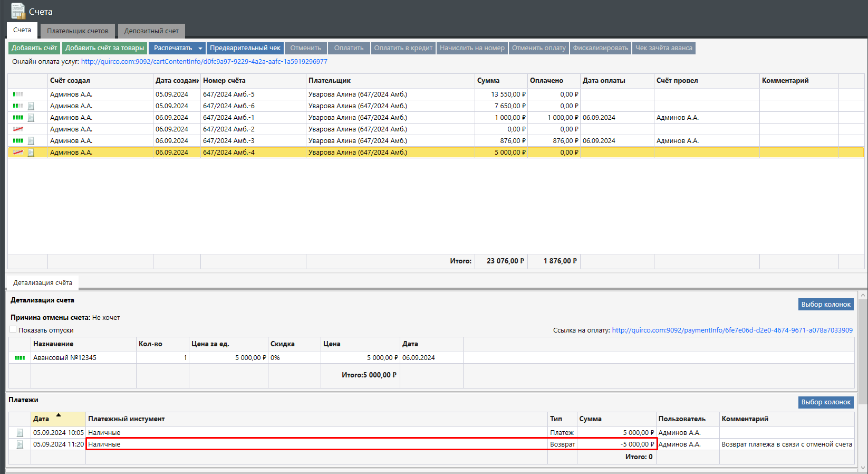
Task: Open 'Выбор колонок' in invoice details section
Action: [825, 305]
